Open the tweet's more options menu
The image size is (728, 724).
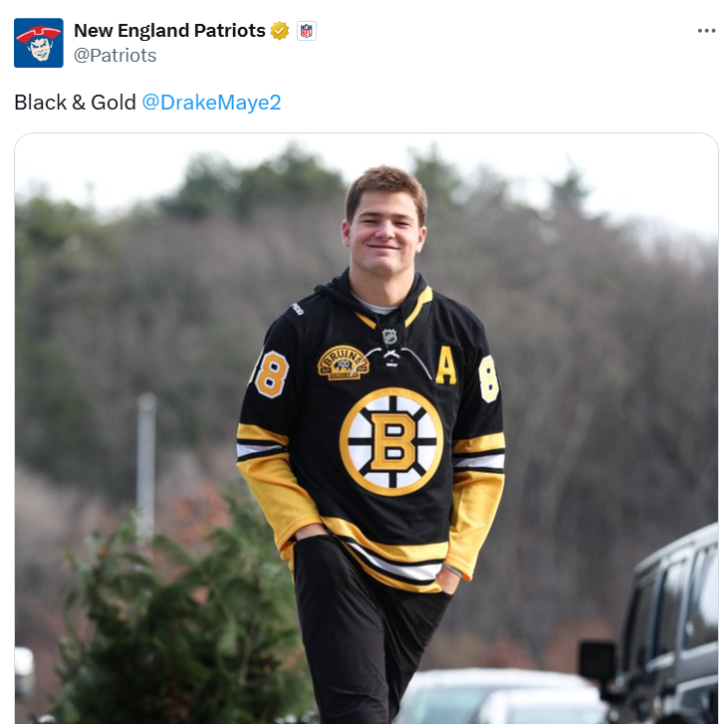(706, 31)
